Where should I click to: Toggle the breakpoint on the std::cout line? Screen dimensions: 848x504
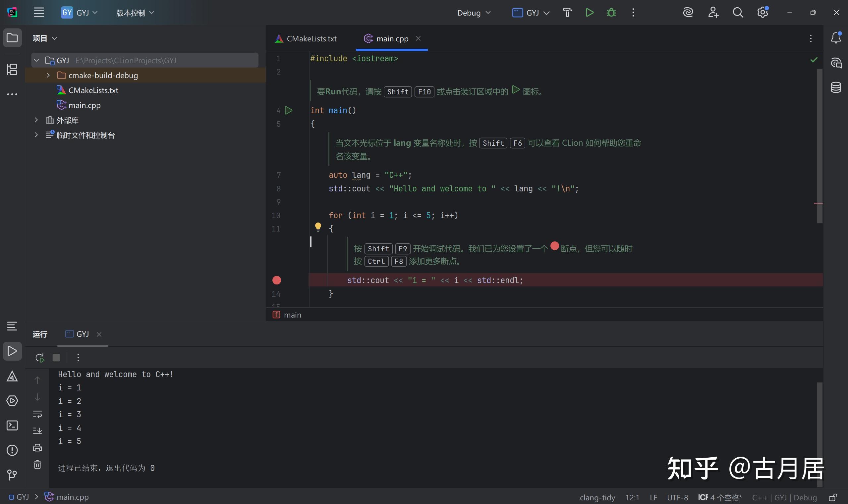coord(277,280)
